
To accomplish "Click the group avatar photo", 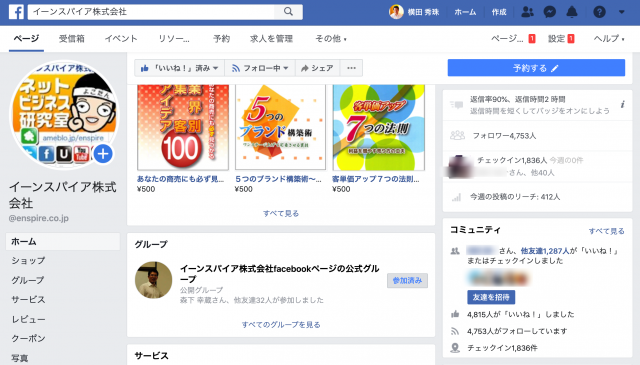I will [153, 280].
